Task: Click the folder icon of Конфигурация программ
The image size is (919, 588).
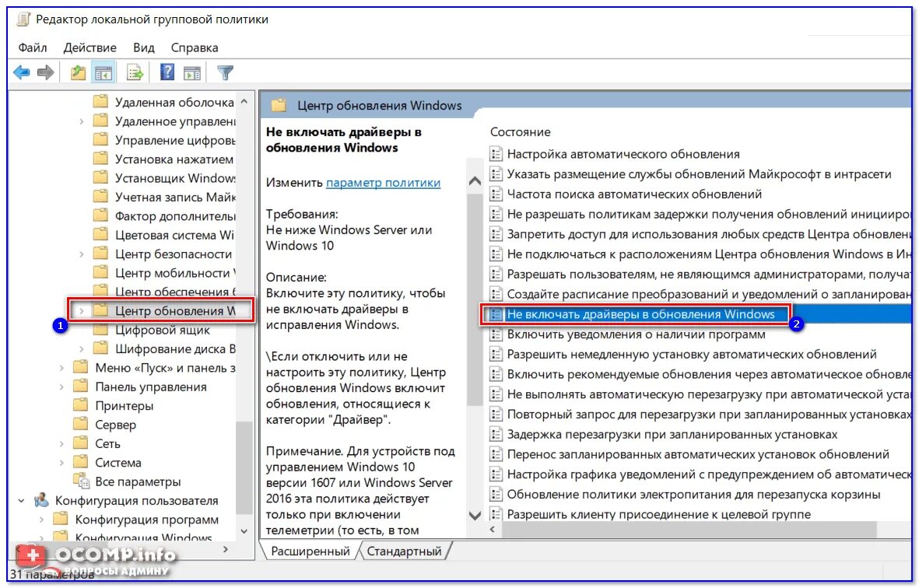Action: tap(61, 519)
